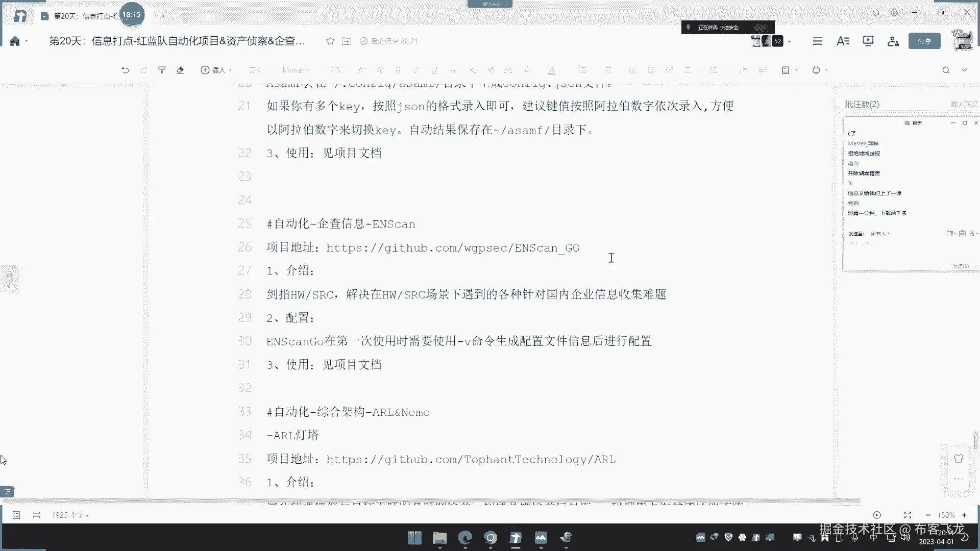Open Edge browser in taskbar
Image resolution: width=980 pixels, height=551 pixels.
pos(465,537)
